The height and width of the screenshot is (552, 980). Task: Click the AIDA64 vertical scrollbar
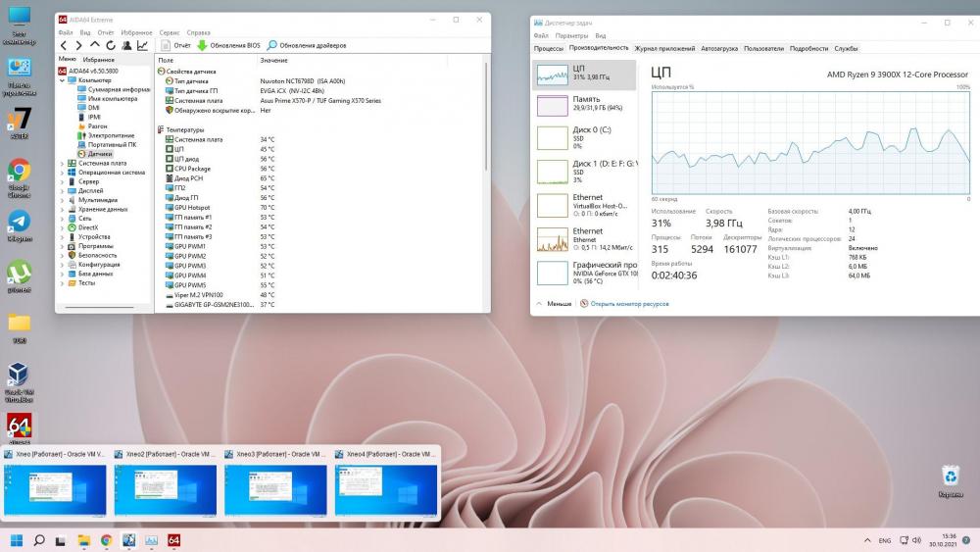pyautogui.click(x=485, y=116)
